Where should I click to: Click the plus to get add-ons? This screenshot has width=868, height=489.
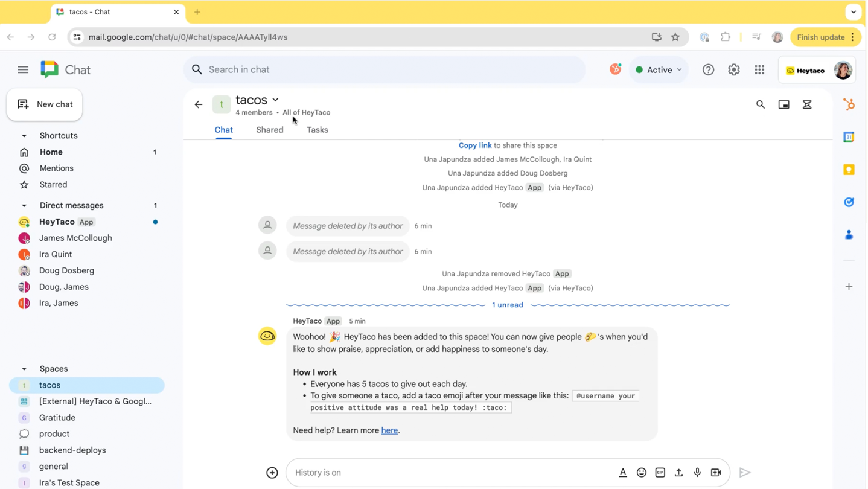(849, 287)
